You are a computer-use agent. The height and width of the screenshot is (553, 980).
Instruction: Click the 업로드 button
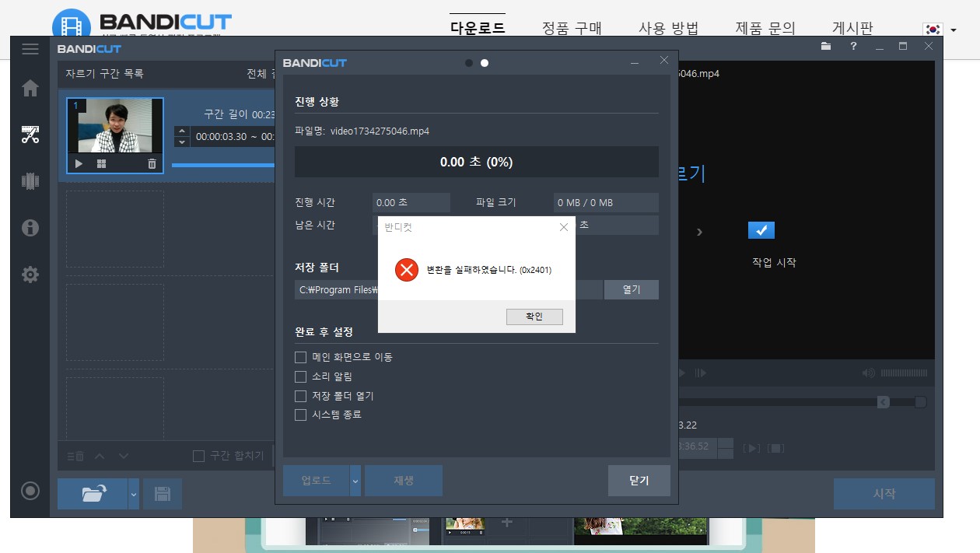click(x=317, y=481)
